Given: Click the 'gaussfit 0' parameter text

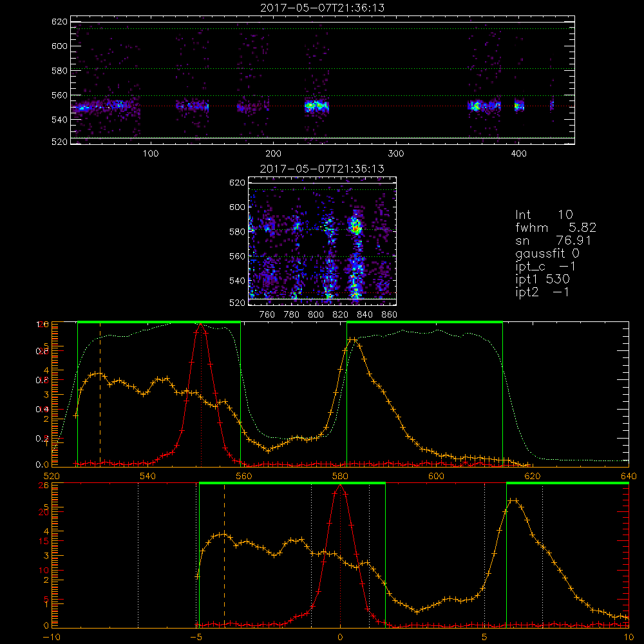Looking at the screenshot, I should pyautogui.click(x=547, y=253).
